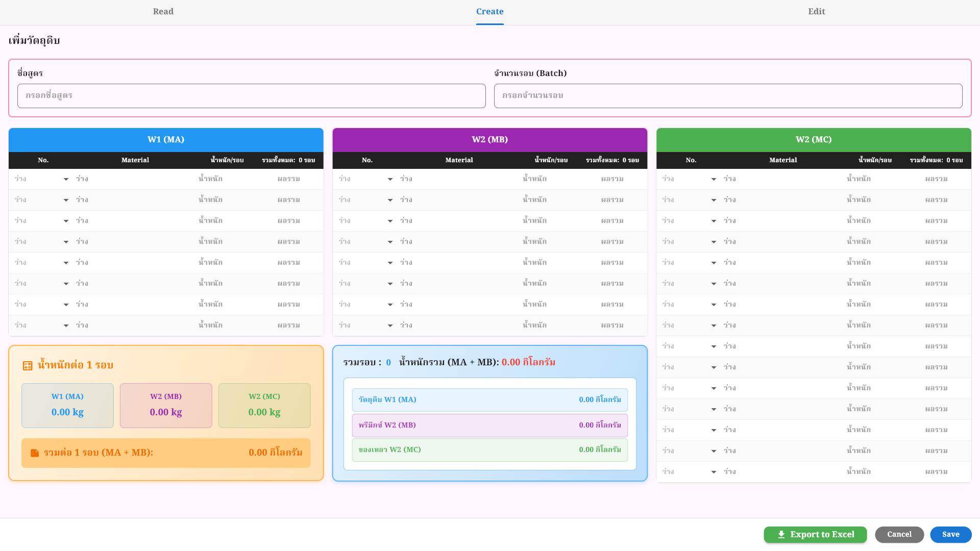Click the W2 (MB) pink summary card

(x=166, y=406)
